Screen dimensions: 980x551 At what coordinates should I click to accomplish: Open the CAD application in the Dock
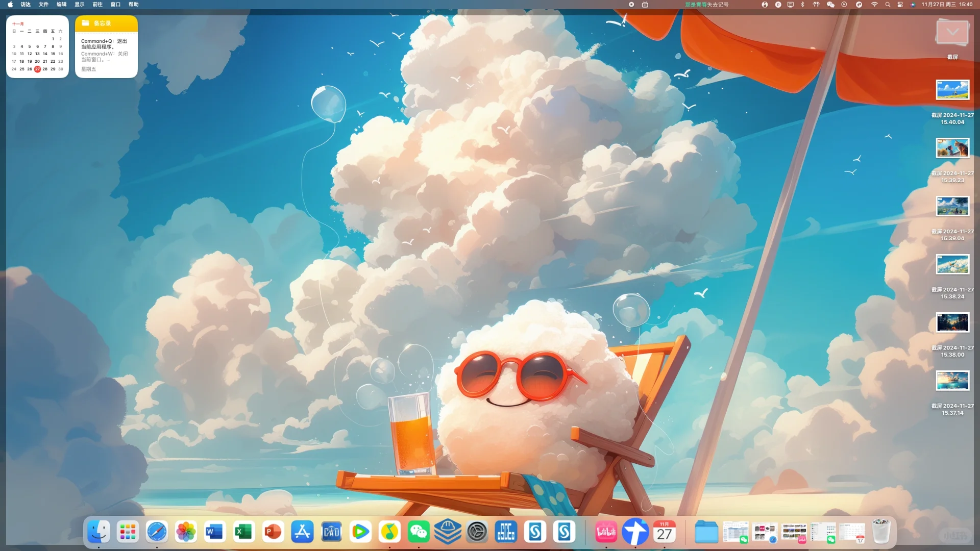[331, 532]
